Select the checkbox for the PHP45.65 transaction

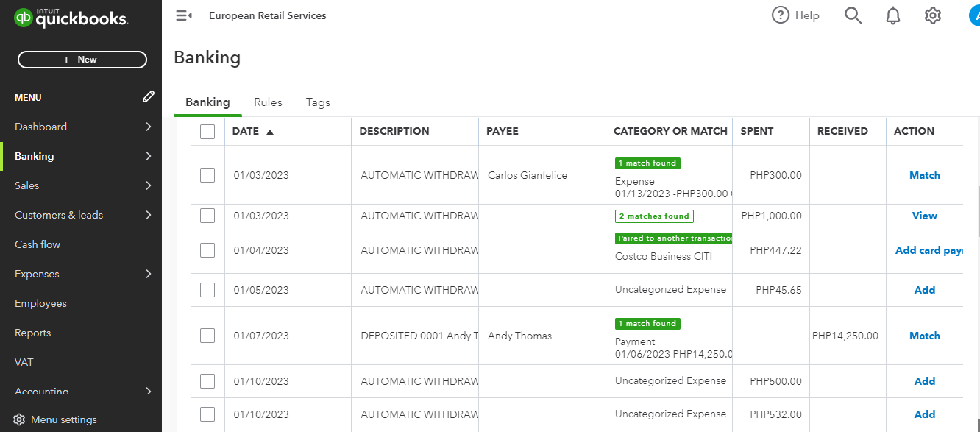207,290
